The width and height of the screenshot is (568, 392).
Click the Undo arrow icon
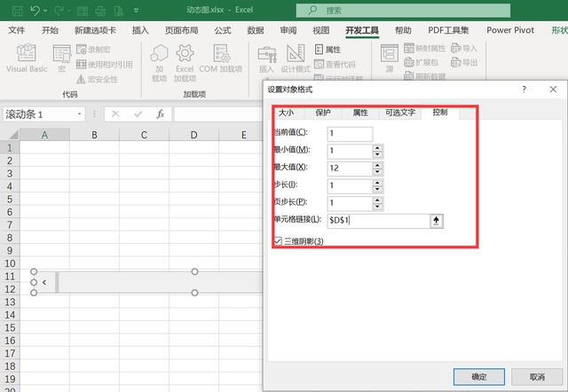point(35,10)
